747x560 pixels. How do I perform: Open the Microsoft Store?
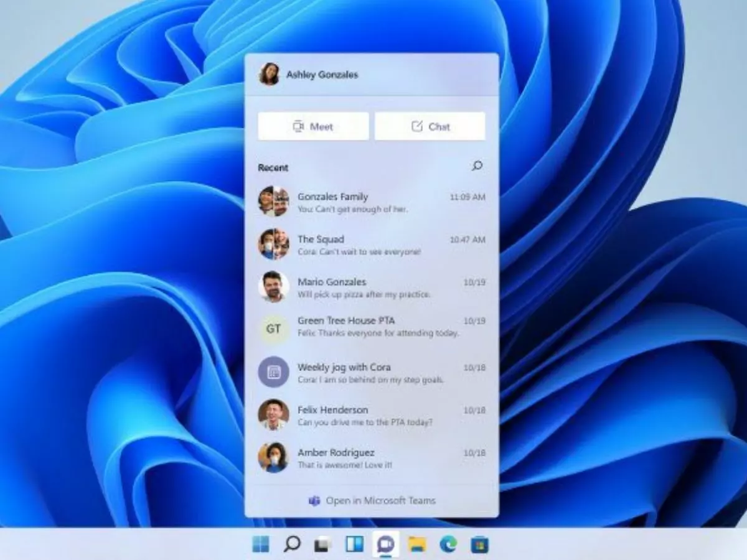point(479,543)
